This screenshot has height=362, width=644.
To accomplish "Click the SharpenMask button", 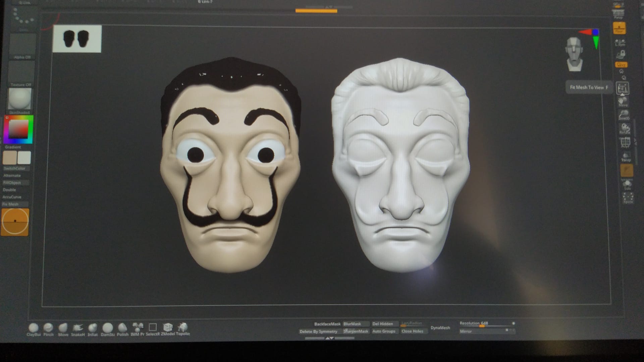I will tap(356, 331).
